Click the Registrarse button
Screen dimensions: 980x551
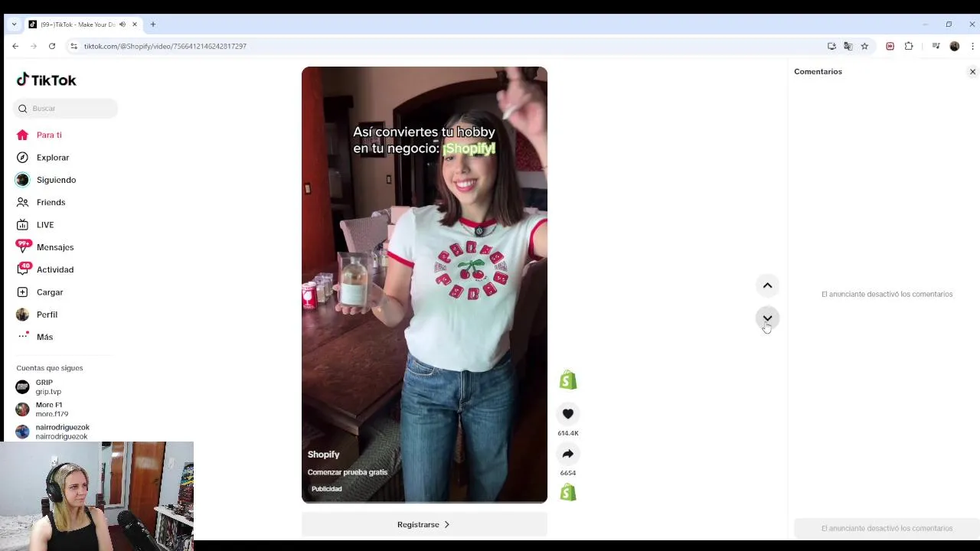[x=424, y=524]
